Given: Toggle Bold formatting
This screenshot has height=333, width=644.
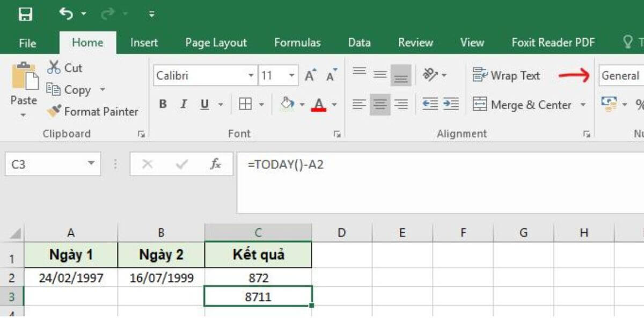Looking at the screenshot, I should (163, 105).
